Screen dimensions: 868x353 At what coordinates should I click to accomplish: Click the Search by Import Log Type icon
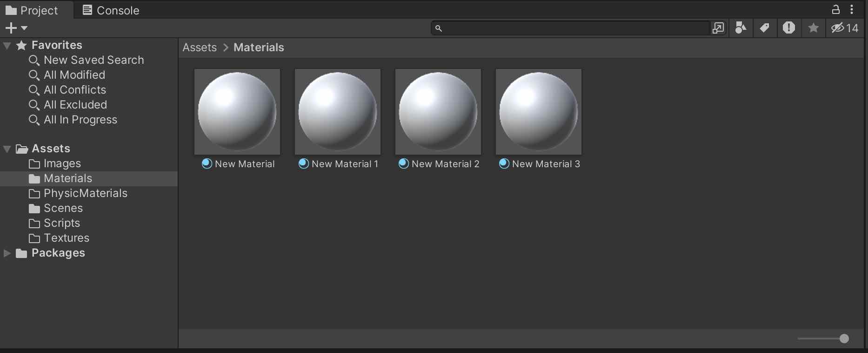coord(788,28)
